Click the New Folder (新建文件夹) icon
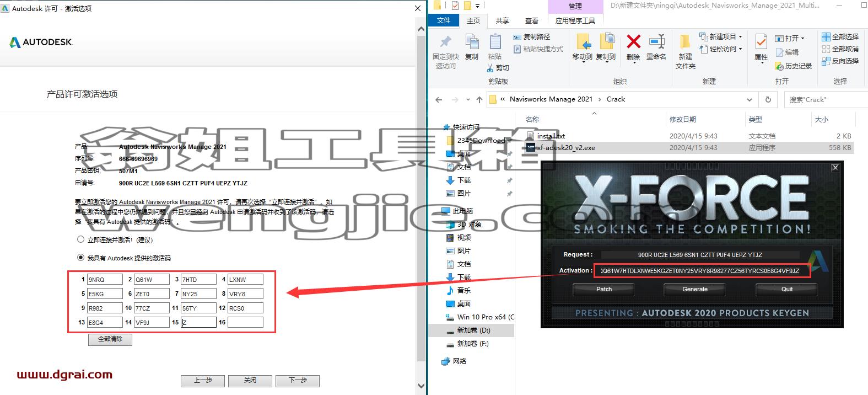Screen dimensions: 868x395 [685, 42]
